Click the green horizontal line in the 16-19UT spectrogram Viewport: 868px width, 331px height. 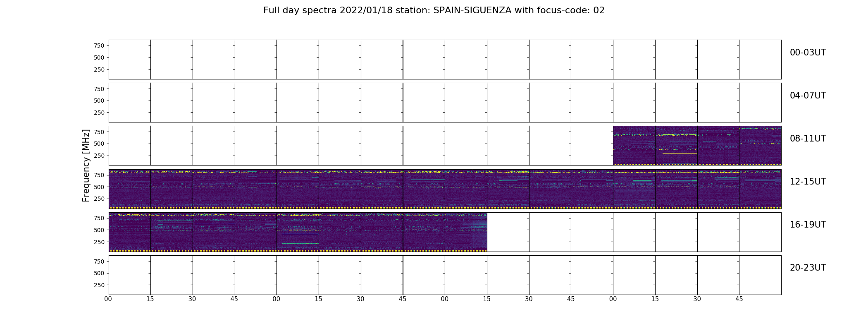(300, 243)
